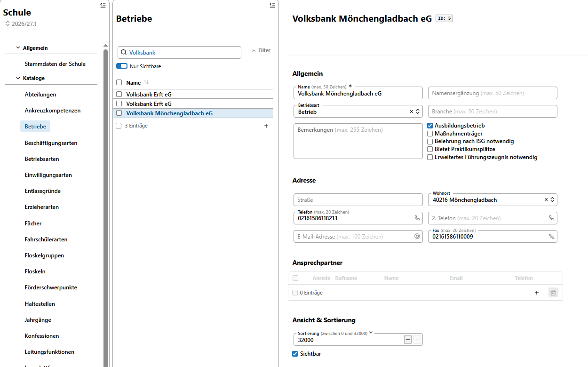Click the phone icon in Fax field
Image resolution: width=588 pixels, height=367 pixels.
(x=552, y=236)
